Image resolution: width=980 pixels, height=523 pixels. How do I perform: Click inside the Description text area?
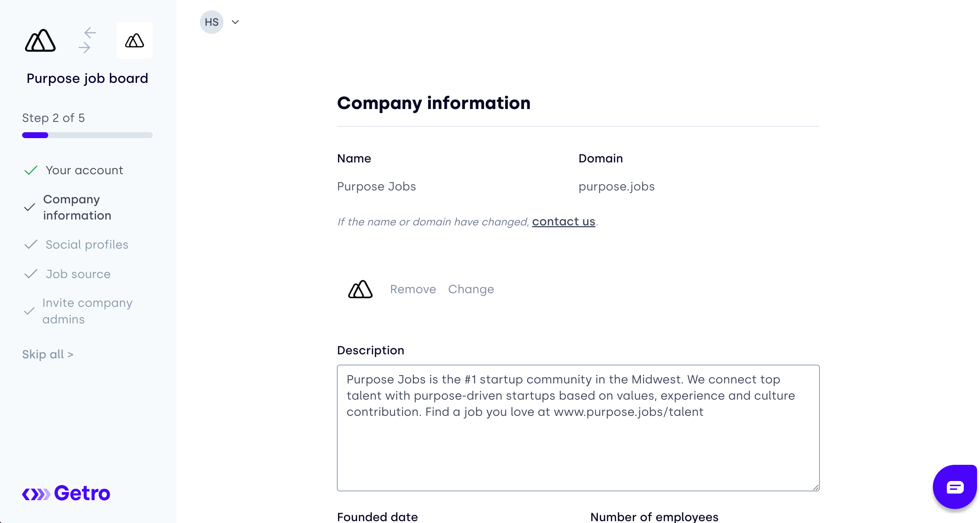[x=578, y=428]
